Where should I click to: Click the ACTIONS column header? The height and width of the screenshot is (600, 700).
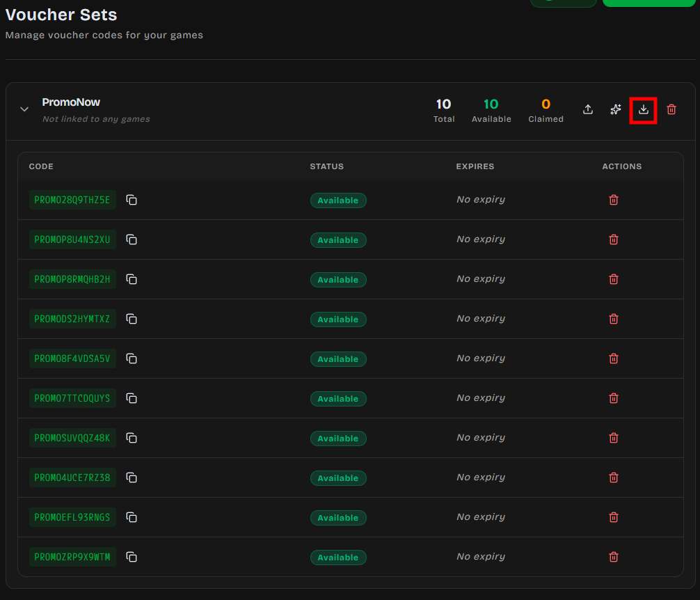(622, 166)
